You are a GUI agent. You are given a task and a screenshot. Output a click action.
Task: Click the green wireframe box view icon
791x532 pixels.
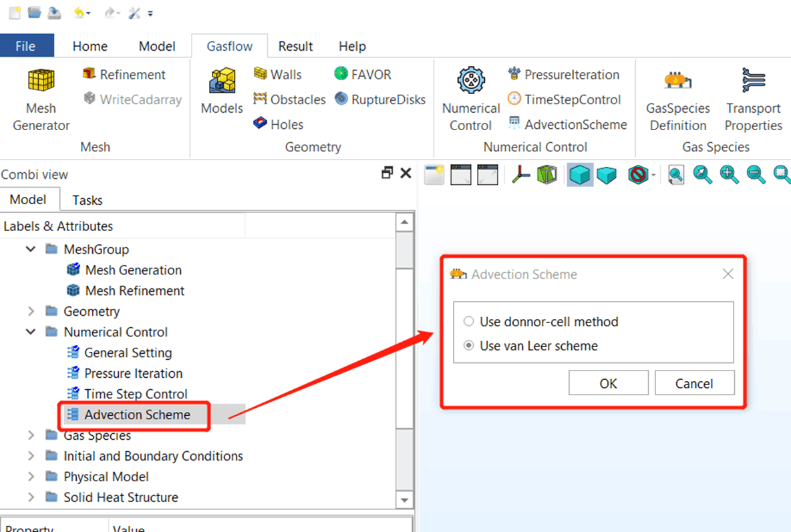click(547, 174)
